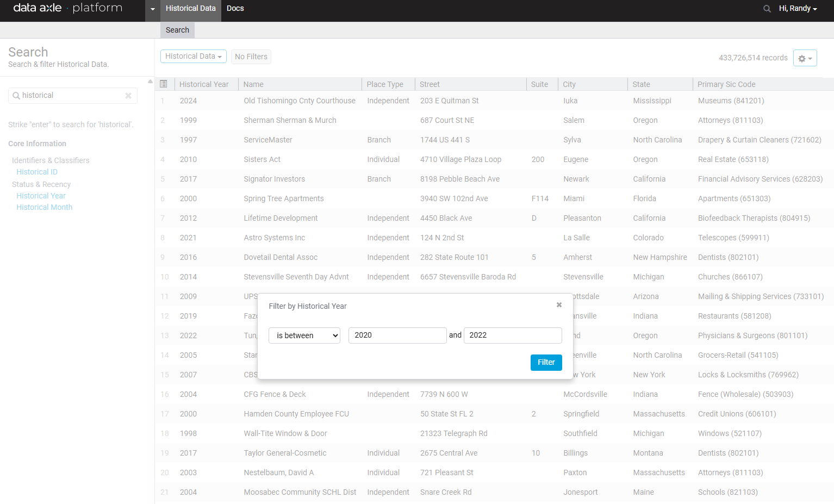Open the 'is between' operator dropdown
Viewport: 834px width, 504px height.
tap(304, 335)
